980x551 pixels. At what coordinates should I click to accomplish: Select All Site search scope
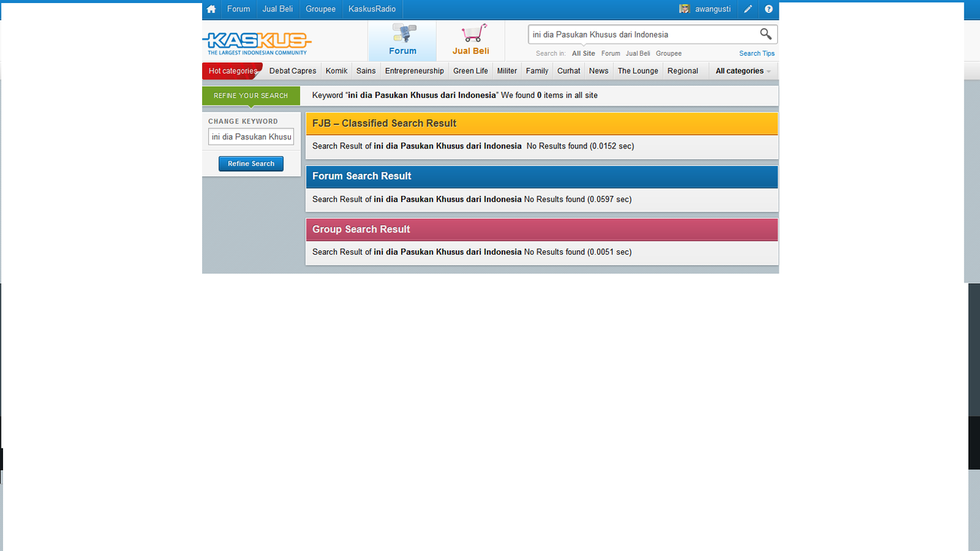click(583, 54)
